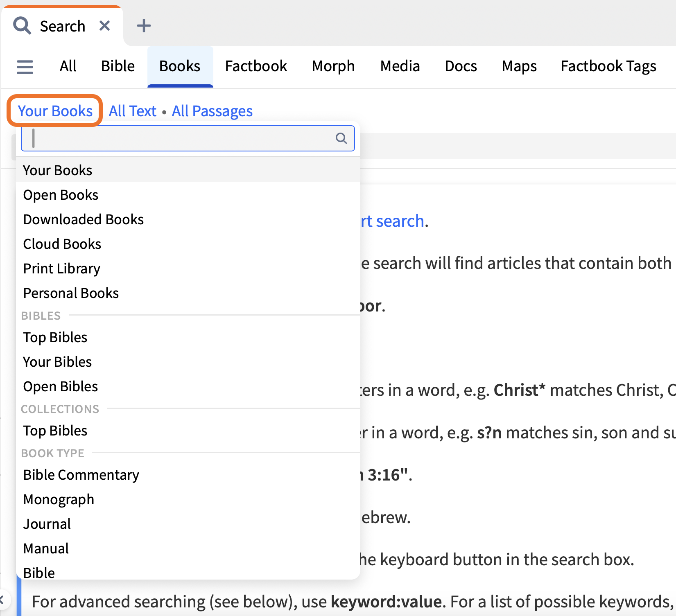
Task: Switch to the All search tab
Action: point(68,66)
